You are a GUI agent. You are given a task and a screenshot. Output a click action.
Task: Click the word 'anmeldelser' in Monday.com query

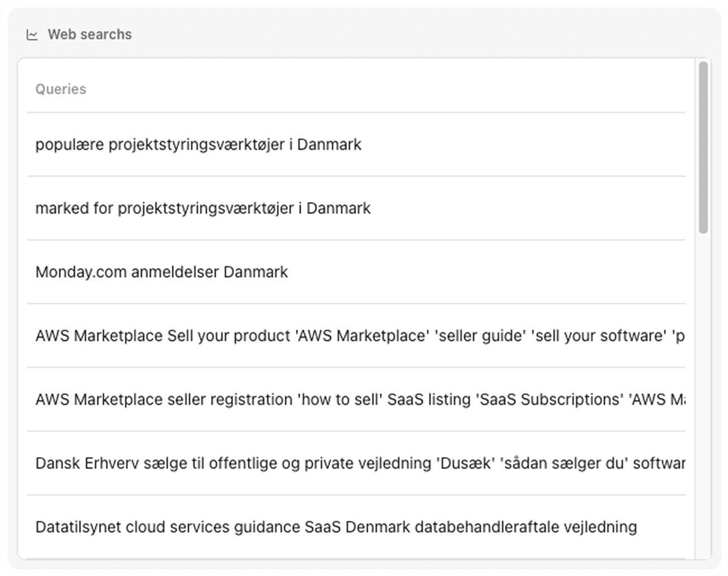(x=175, y=272)
